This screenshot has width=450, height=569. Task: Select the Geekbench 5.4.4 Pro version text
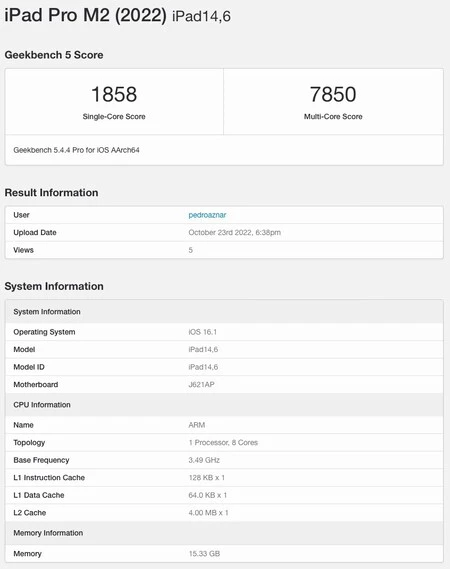[76, 150]
